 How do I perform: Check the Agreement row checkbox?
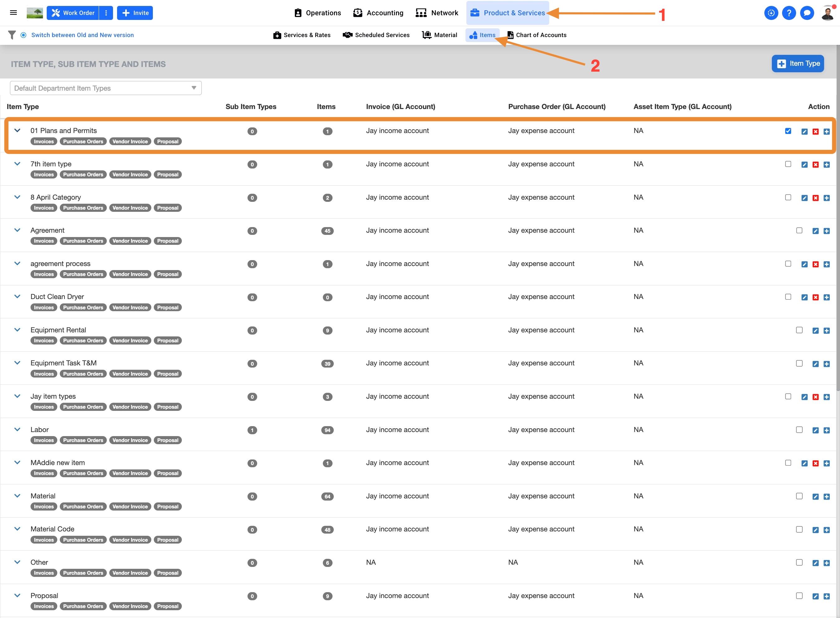pyautogui.click(x=799, y=231)
